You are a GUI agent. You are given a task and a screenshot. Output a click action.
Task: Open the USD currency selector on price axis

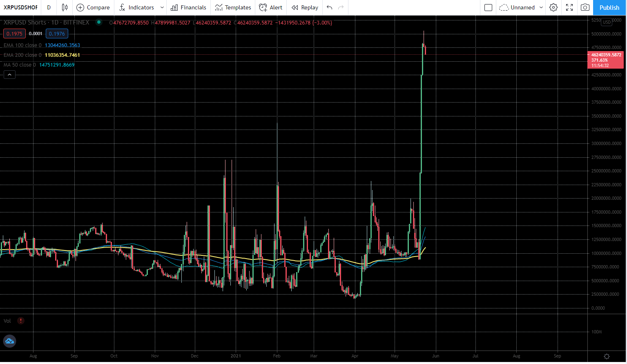click(x=607, y=22)
